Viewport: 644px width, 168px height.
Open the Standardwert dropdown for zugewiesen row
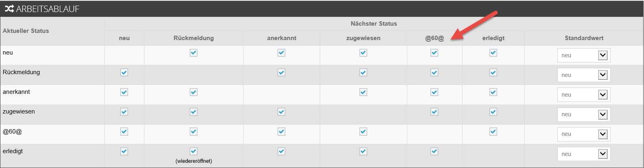pos(584,114)
